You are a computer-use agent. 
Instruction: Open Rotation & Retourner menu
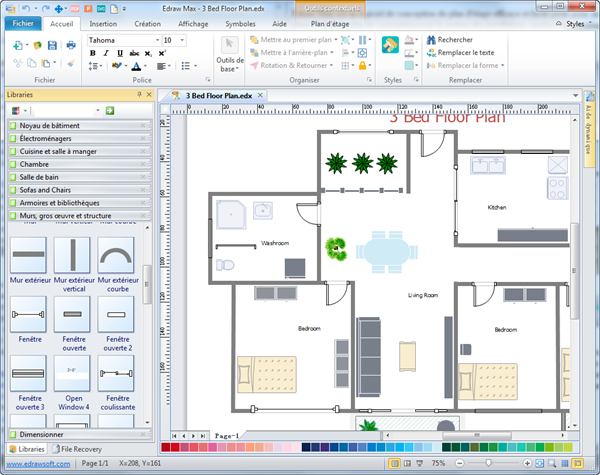point(292,65)
